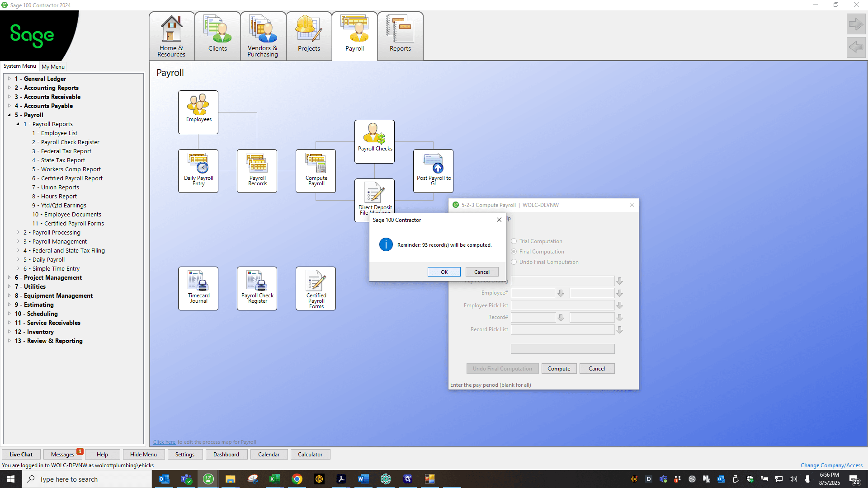The height and width of the screenshot is (488, 868).
Task: Select the Payroll top tab
Action: point(355,36)
